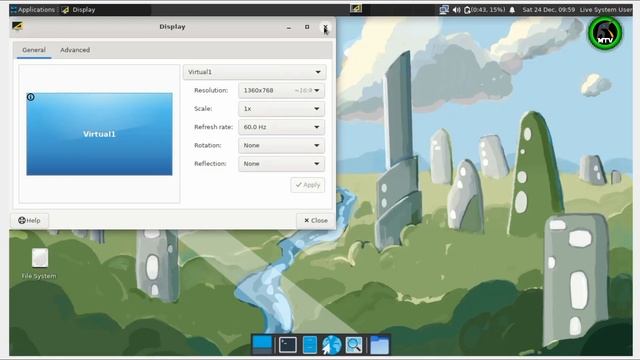Click the Show Desktop dock icon
Image resolution: width=640 pixels, height=360 pixels.
(262, 345)
